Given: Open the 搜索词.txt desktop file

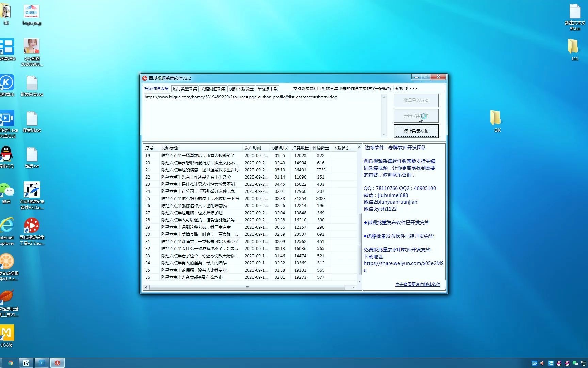Looking at the screenshot, I should [x=32, y=122].
